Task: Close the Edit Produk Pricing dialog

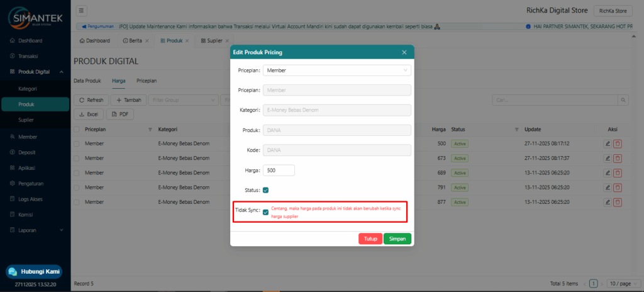Action: [404, 53]
